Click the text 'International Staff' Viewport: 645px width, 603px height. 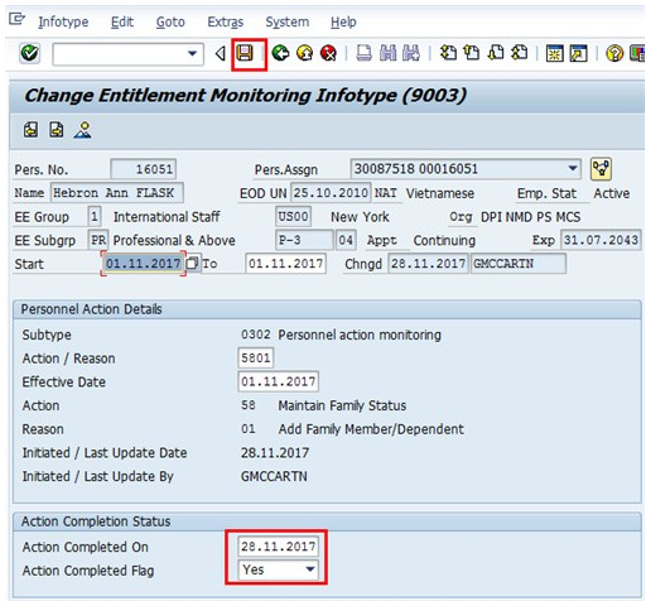(167, 217)
